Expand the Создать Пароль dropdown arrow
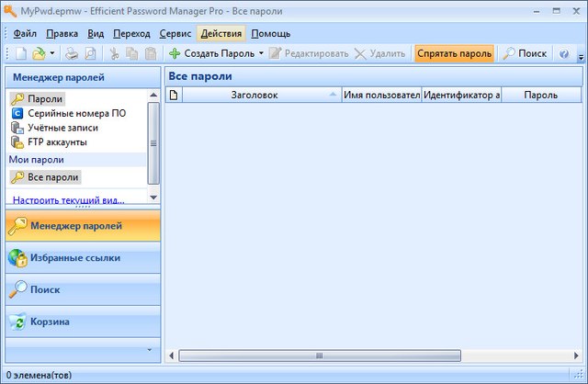Image resolution: width=588 pixels, height=384 pixels. pos(261,53)
